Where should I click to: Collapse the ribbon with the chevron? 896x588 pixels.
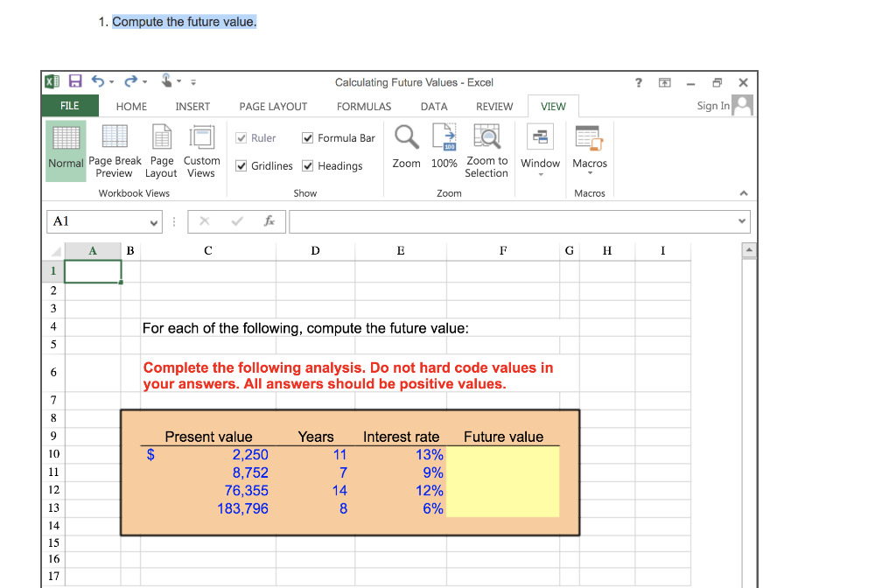(x=743, y=192)
